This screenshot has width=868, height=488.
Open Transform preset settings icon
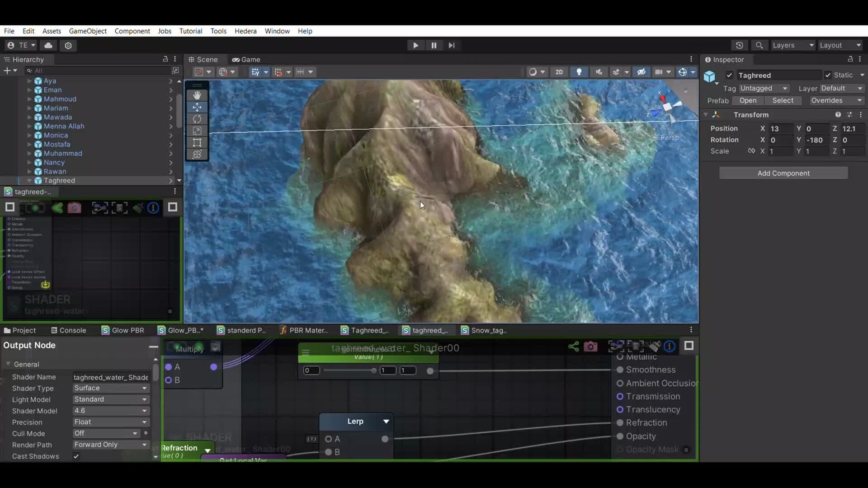pyautogui.click(x=849, y=115)
